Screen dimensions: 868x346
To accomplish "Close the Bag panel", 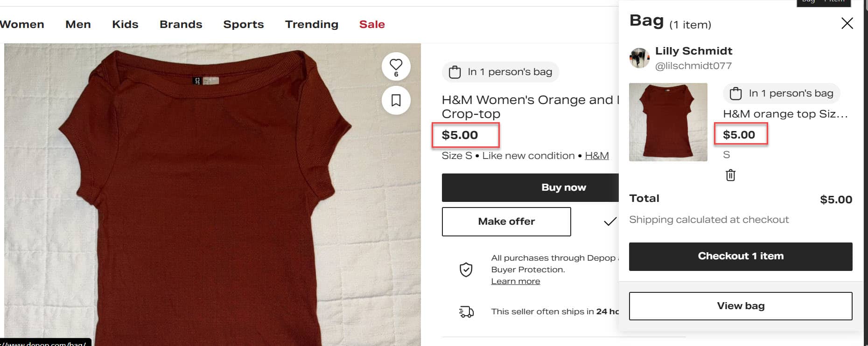I will click(x=847, y=23).
